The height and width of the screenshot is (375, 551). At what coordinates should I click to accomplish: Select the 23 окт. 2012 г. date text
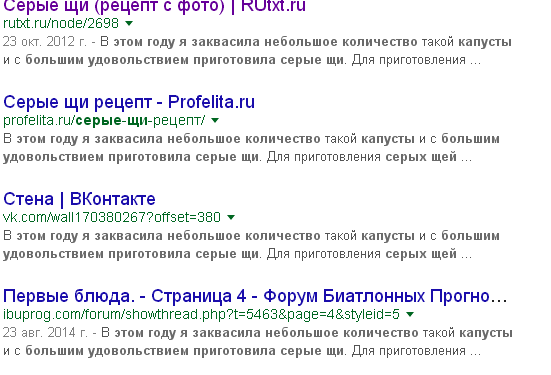[44, 42]
